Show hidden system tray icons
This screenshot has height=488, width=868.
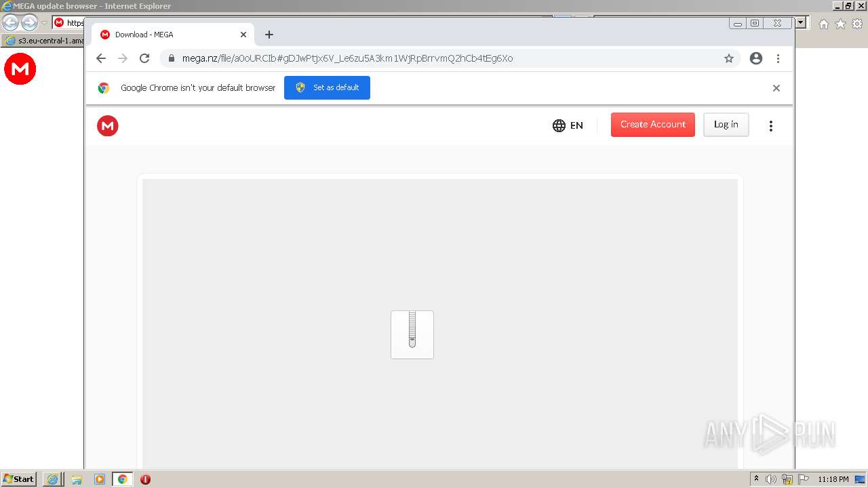(x=757, y=479)
